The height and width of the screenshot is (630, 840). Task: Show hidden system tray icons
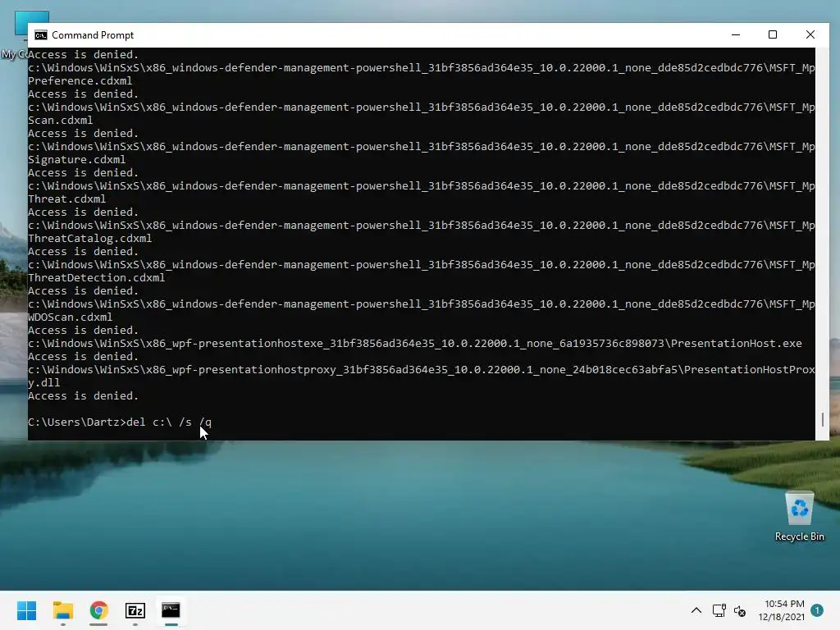coord(696,610)
